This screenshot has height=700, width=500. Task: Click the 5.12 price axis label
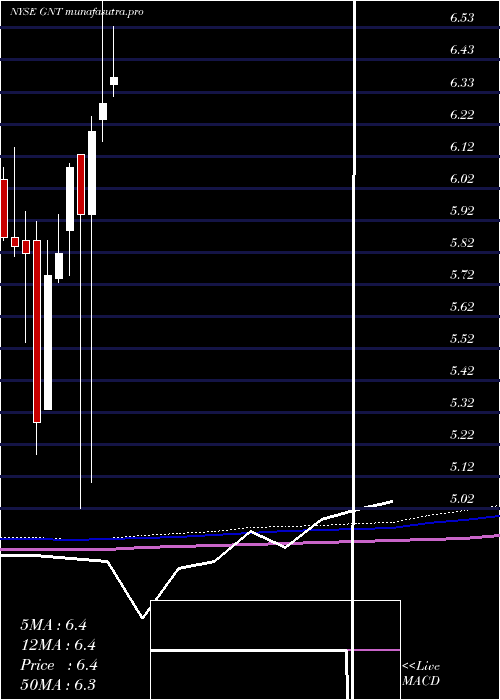(x=462, y=467)
